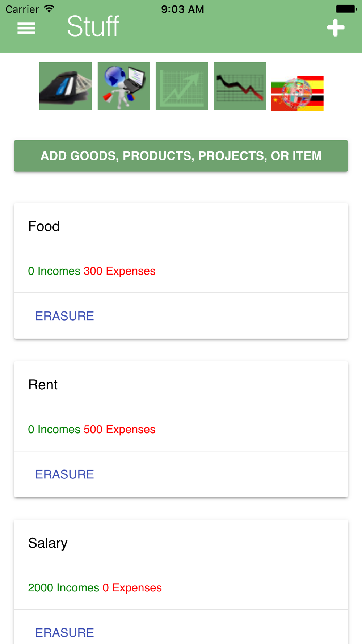The image size is (362, 644).
Task: Select Food's 300 Expenses text
Action: [x=119, y=271]
